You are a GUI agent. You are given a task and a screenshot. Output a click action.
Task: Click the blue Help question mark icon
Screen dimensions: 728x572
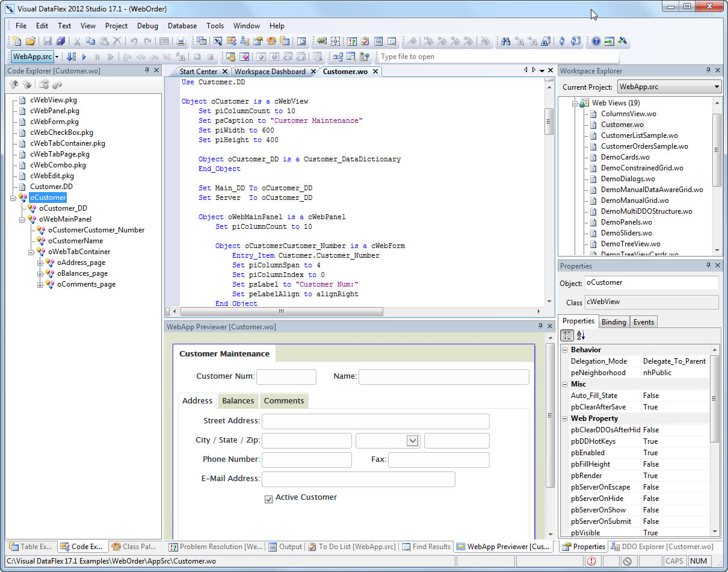coord(596,42)
